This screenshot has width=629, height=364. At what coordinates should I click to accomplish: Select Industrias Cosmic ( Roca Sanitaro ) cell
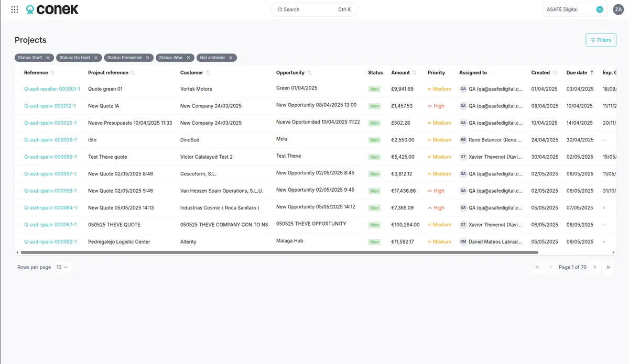tap(220, 208)
